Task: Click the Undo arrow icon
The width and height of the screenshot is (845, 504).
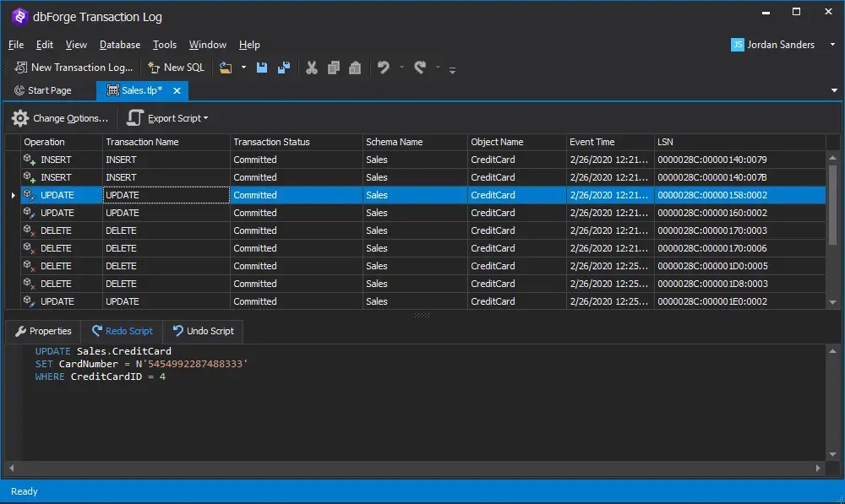Action: point(384,67)
